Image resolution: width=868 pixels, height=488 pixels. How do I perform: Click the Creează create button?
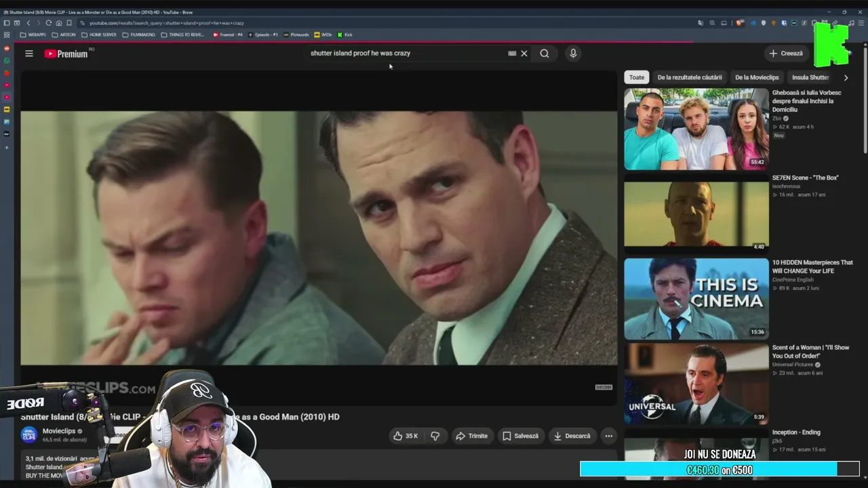click(x=787, y=54)
